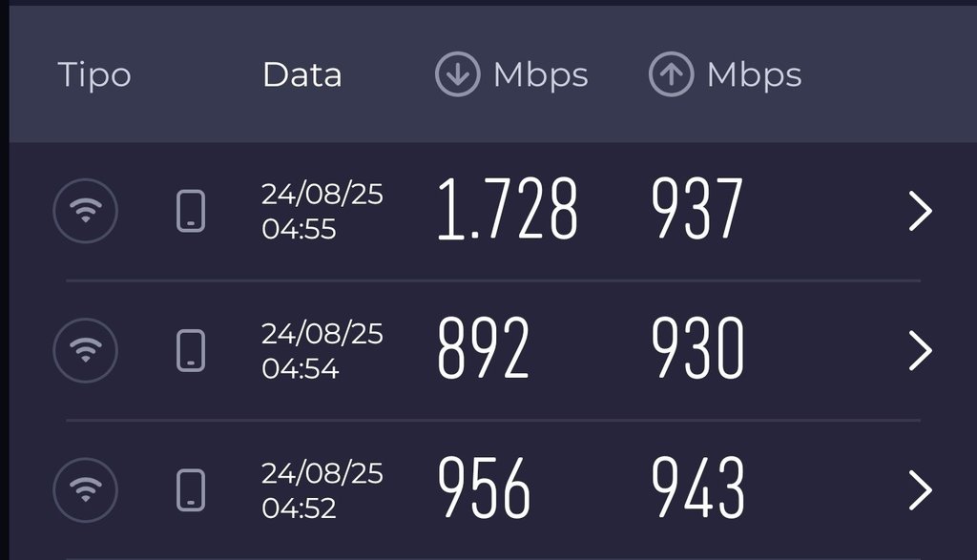This screenshot has height=560, width=977.
Task: Open the 1.728 Mbps download result
Action: (508, 211)
